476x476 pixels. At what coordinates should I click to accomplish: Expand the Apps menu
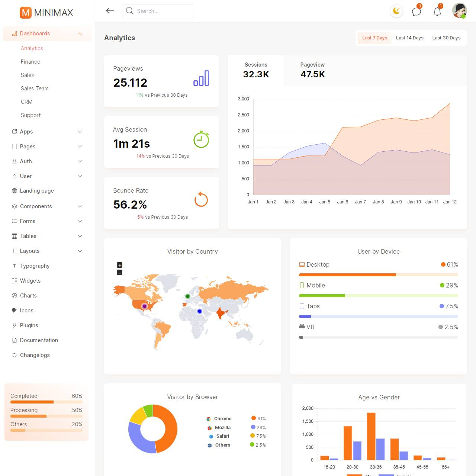tap(80, 132)
